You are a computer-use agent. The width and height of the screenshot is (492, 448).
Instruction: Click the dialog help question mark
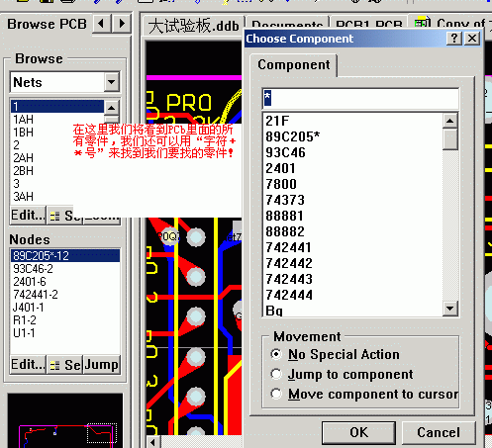pos(454,39)
